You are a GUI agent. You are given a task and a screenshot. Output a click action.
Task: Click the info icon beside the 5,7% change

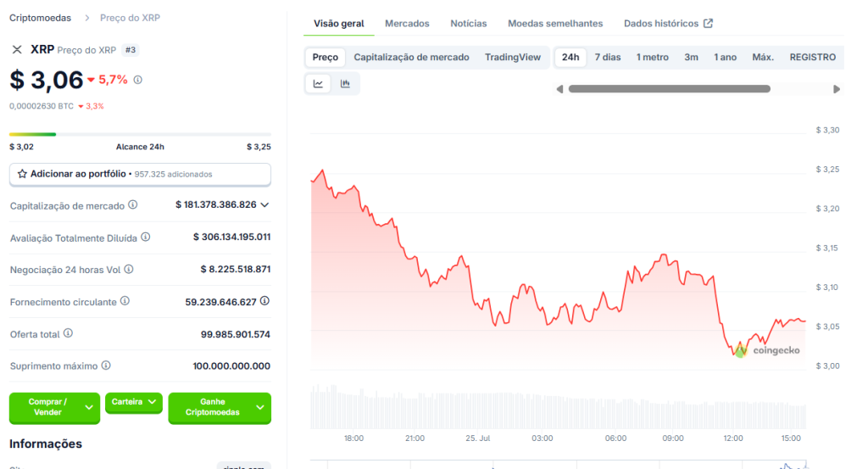coord(138,80)
